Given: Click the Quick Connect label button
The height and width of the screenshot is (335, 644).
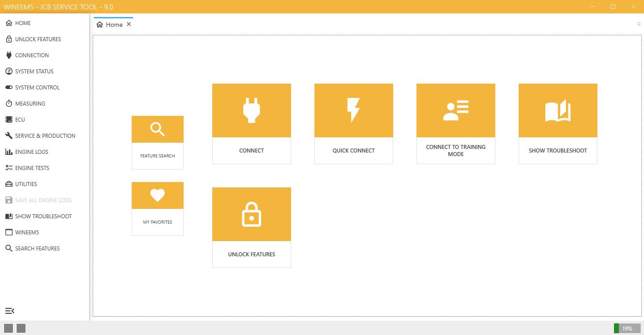Looking at the screenshot, I should tap(353, 151).
